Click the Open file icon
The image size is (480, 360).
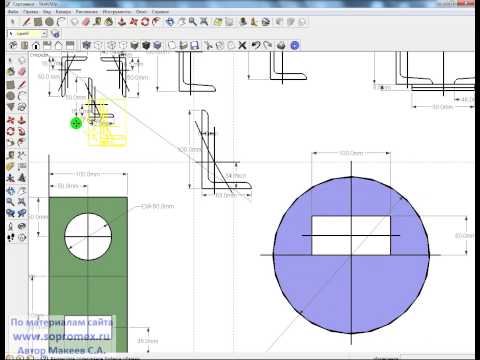(183, 45)
